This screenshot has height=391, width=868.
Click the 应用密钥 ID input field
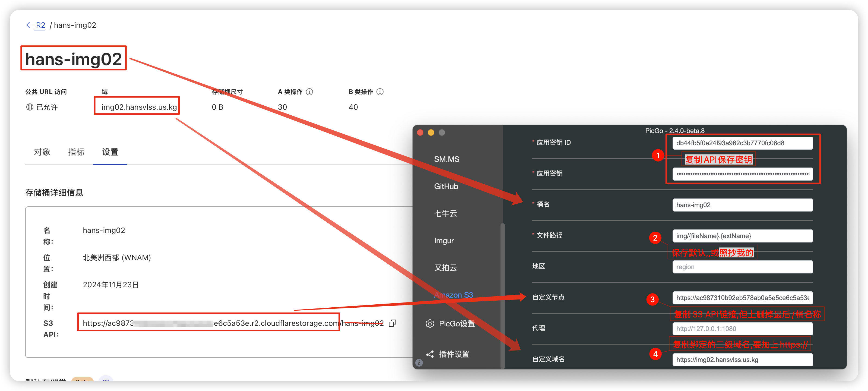(x=742, y=143)
